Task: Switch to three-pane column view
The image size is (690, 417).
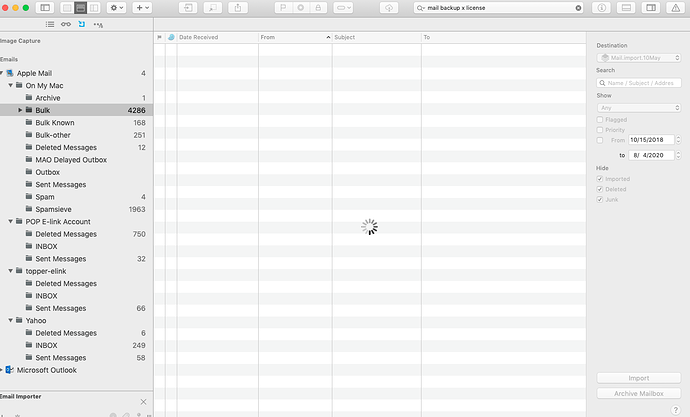Action: [94, 7]
